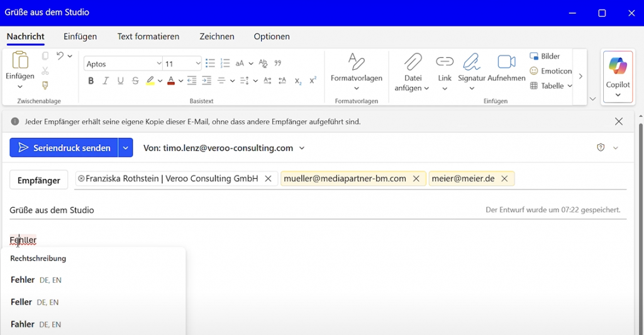Click Aufnehmen video recording icon
This screenshot has width=644, height=335.
click(x=506, y=62)
